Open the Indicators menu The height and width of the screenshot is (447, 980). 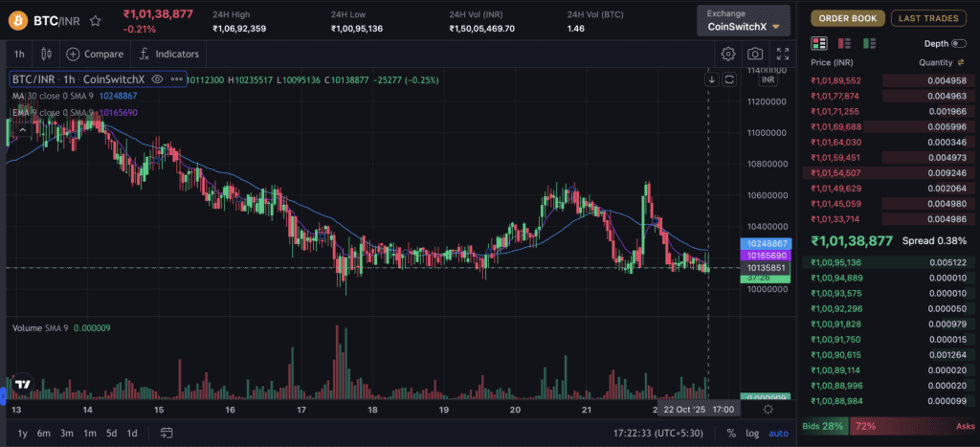pyautogui.click(x=168, y=54)
